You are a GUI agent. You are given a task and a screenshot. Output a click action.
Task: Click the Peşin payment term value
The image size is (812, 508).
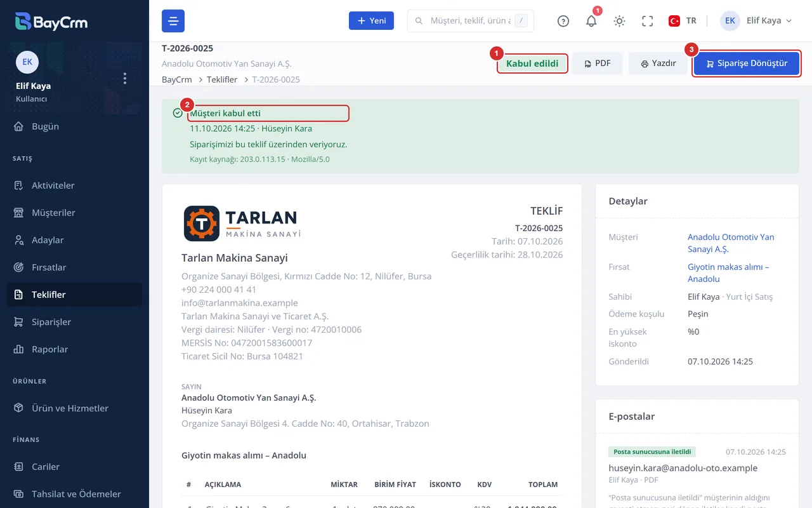click(698, 314)
